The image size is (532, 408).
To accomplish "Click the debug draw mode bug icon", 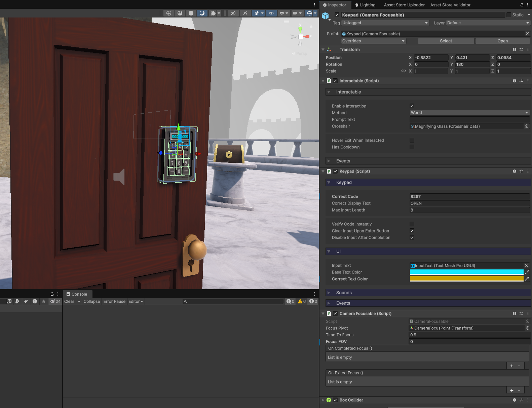I will [213, 13].
